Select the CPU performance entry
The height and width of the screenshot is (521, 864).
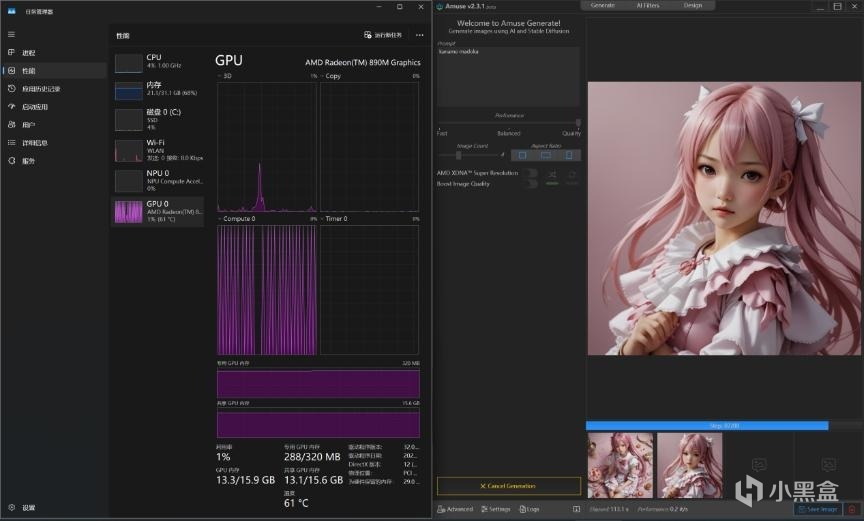point(158,62)
